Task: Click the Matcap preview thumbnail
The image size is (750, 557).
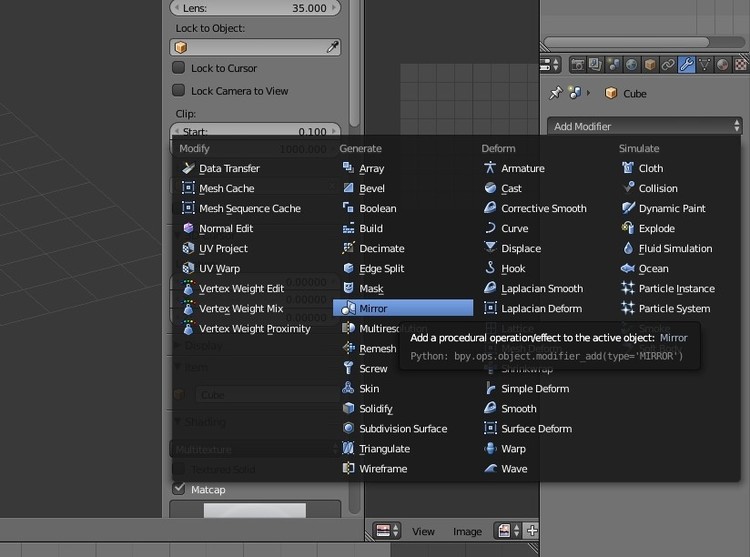Action: click(x=255, y=510)
